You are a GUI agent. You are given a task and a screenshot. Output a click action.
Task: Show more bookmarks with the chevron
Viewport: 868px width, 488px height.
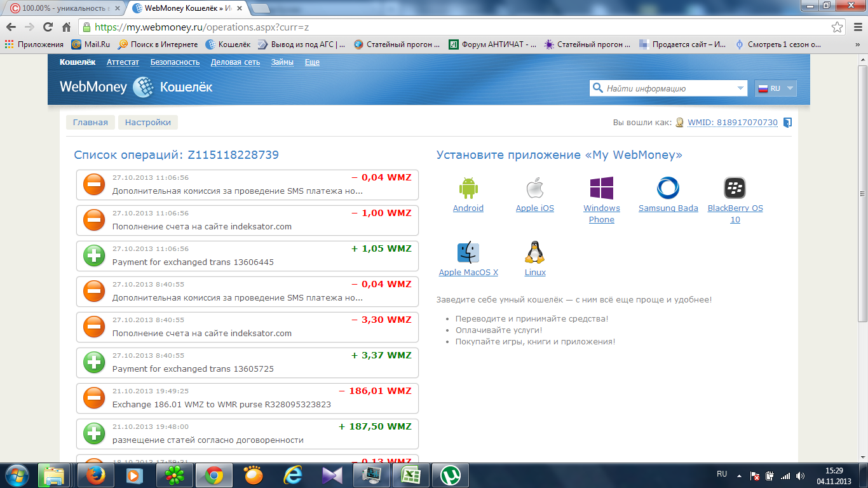click(x=858, y=44)
